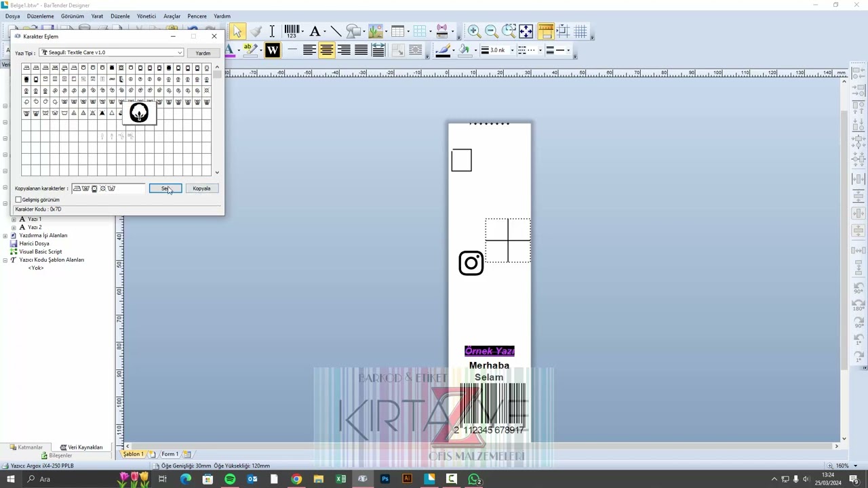
Task: Open the Araçlar menu
Action: [172, 16]
